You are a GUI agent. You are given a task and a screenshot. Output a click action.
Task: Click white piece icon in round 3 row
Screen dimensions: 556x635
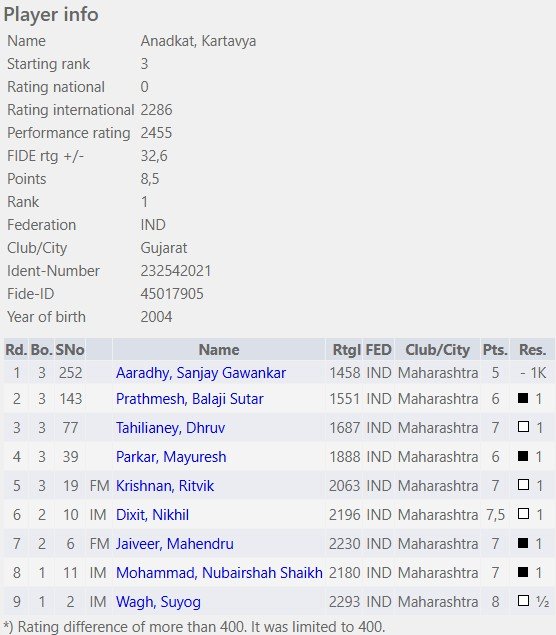(523, 427)
